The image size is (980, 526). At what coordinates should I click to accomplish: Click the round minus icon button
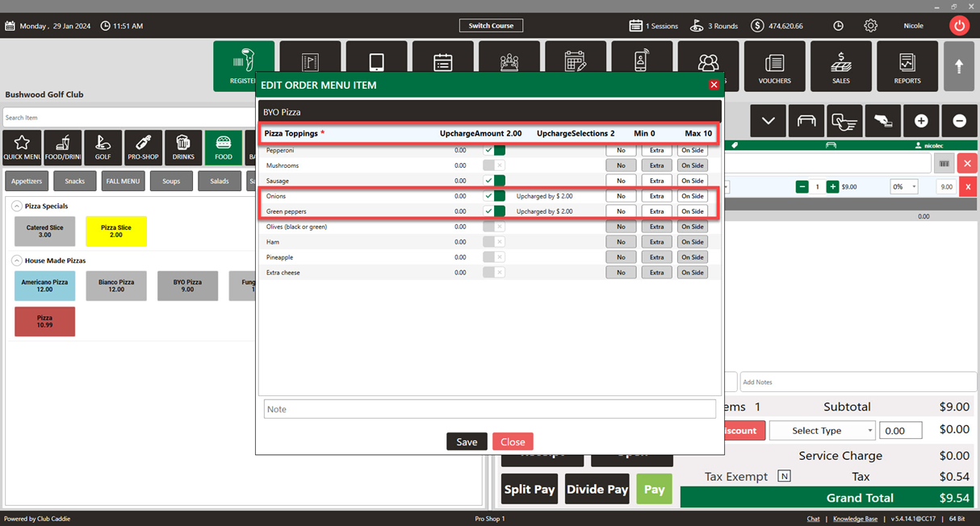[x=959, y=121]
